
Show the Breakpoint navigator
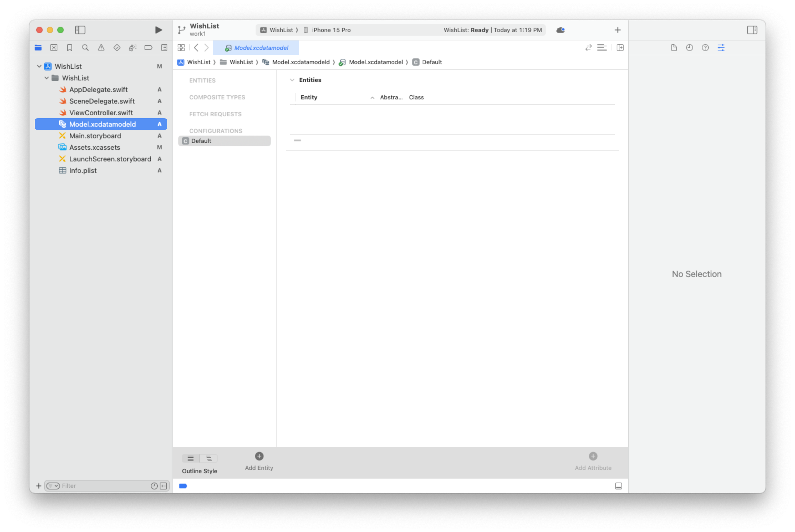click(x=148, y=48)
